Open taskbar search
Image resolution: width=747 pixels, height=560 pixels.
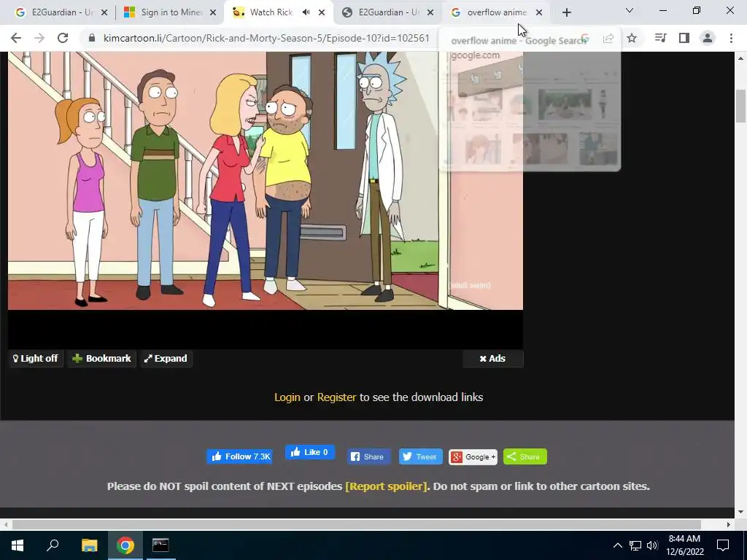click(53, 545)
